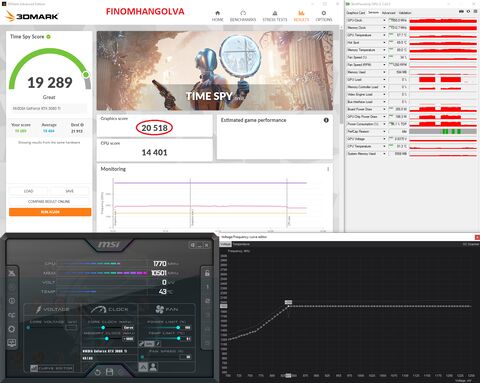This screenshot has width=480, height=383.
Task: Open the Hot Spot sensor dropdown
Action: [x=384, y=43]
